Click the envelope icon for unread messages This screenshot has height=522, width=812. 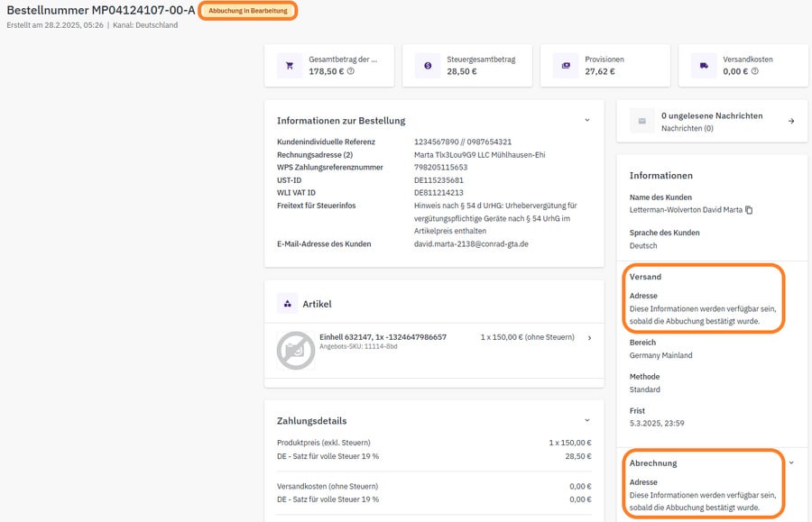[642, 121]
